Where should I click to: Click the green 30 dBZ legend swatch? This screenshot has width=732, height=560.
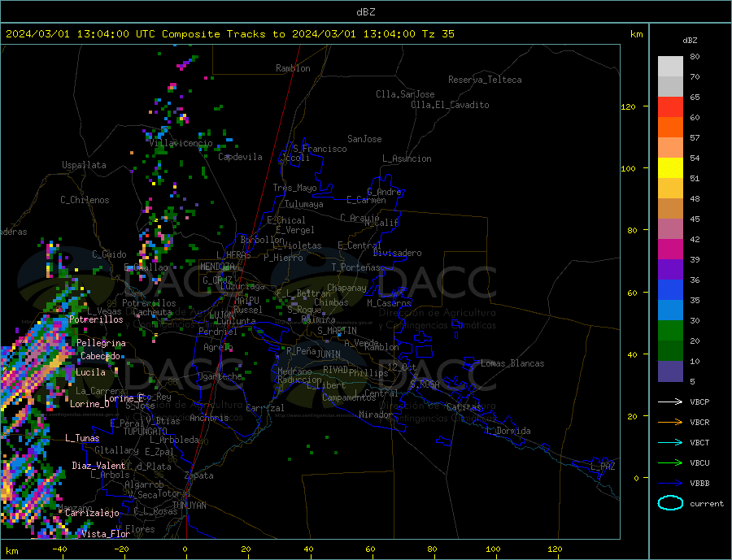click(x=670, y=331)
